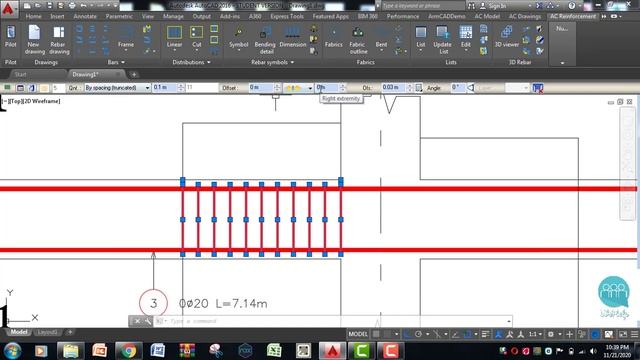Click the volume icon in system tray
Image resolution: width=640 pixels, height=360 pixels.
click(x=593, y=351)
